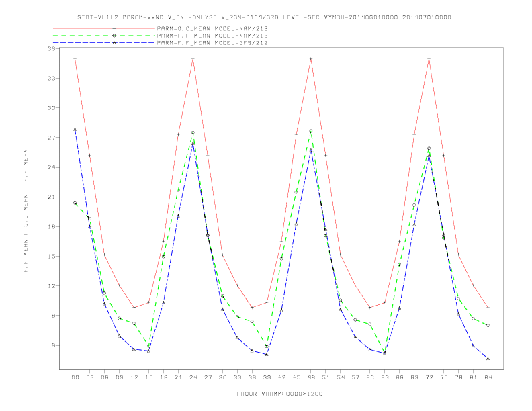Select legend entry PARM=F.F_MEAN MODEL=GFS/212

click(x=212, y=43)
